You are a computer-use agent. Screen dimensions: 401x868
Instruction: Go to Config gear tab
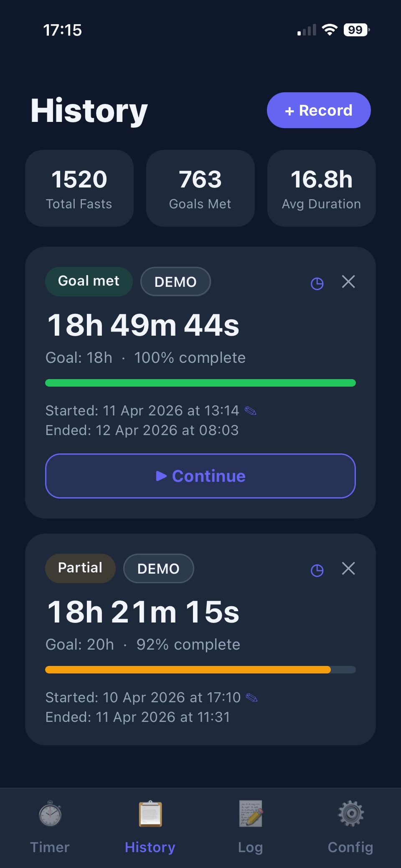(x=350, y=825)
